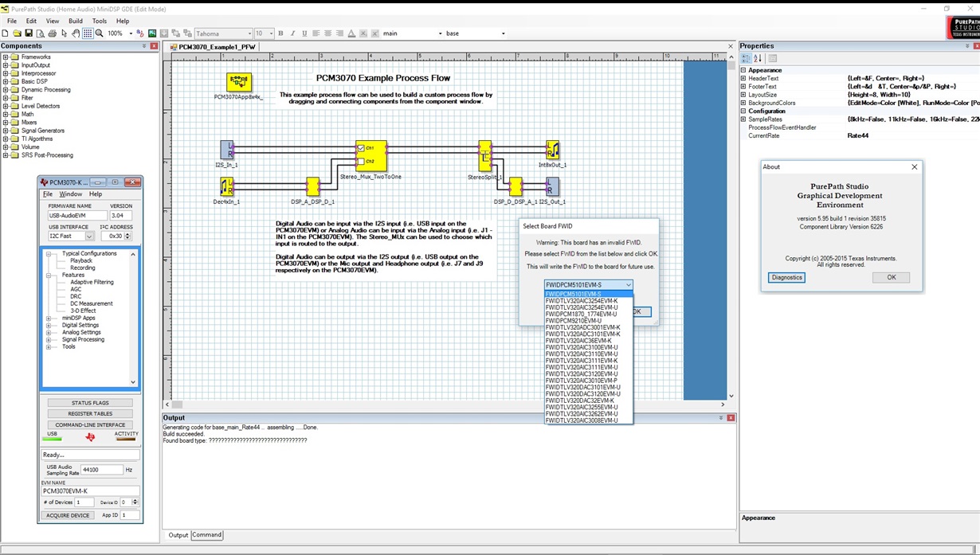Viewport: 980px width, 555px height.
Task: Click the New file toolbar icon
Action: 5,33
